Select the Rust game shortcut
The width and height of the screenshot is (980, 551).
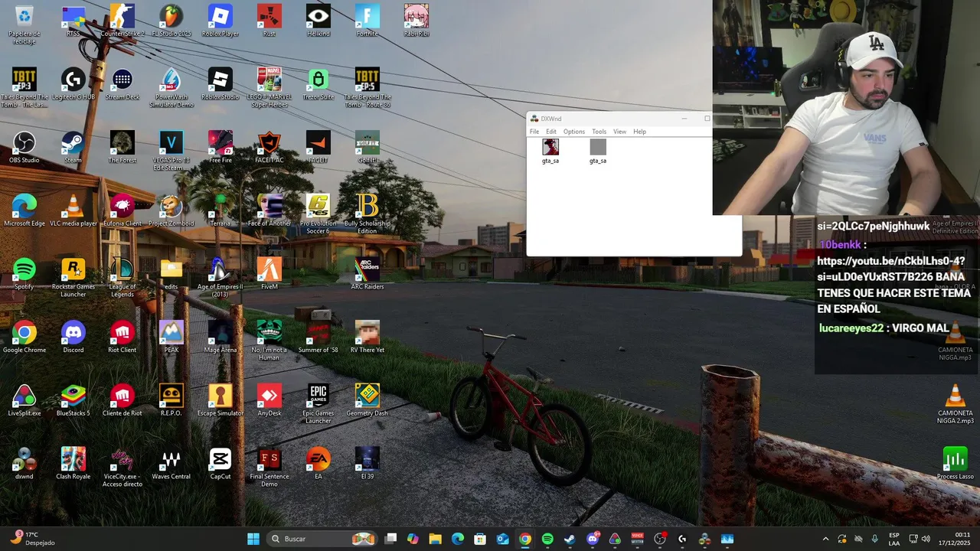click(x=269, y=21)
